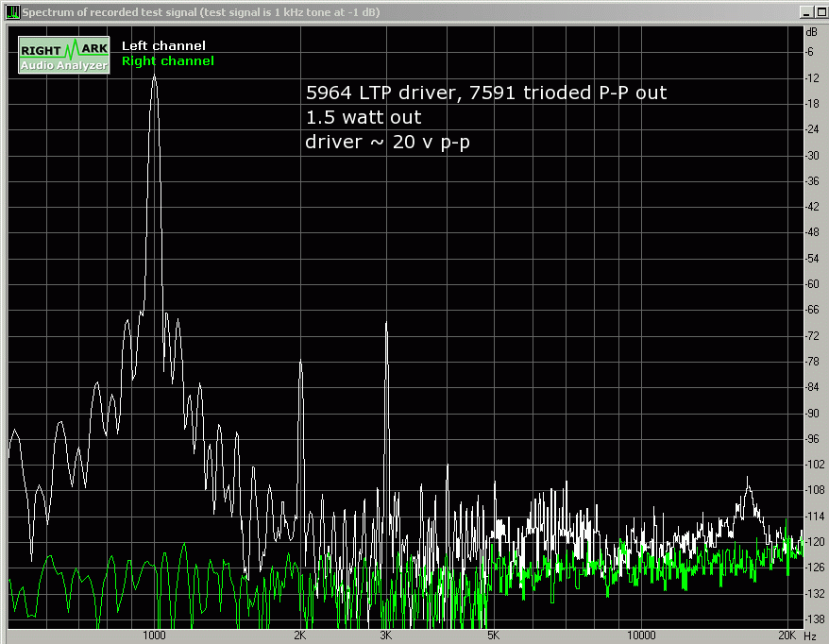The width and height of the screenshot is (829, 644).
Task: Minimize the spectrum window
Action: 806,12
